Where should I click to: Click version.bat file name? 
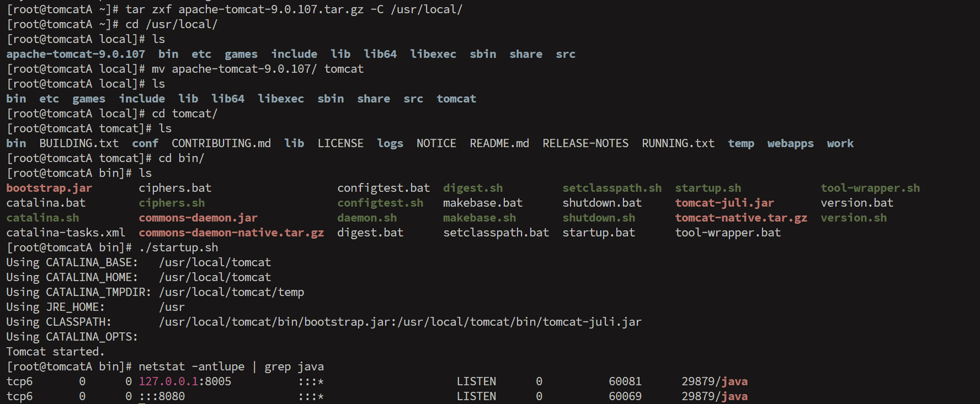(x=857, y=203)
